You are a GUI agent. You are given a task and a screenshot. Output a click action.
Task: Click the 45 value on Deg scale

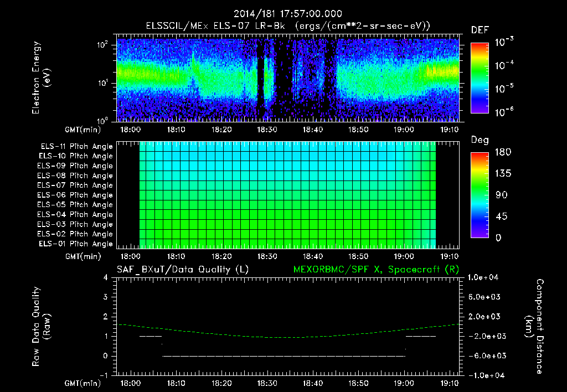tap(502, 216)
